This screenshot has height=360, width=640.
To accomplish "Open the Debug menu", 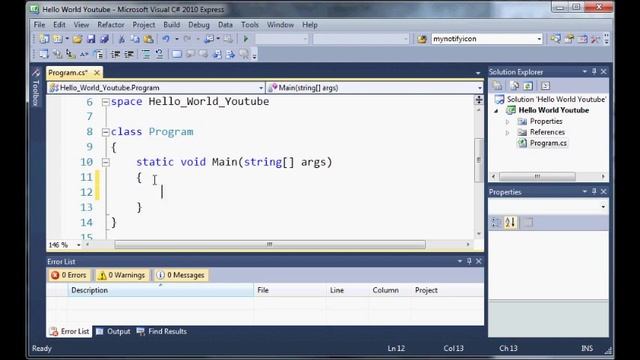I will [x=199, y=25].
